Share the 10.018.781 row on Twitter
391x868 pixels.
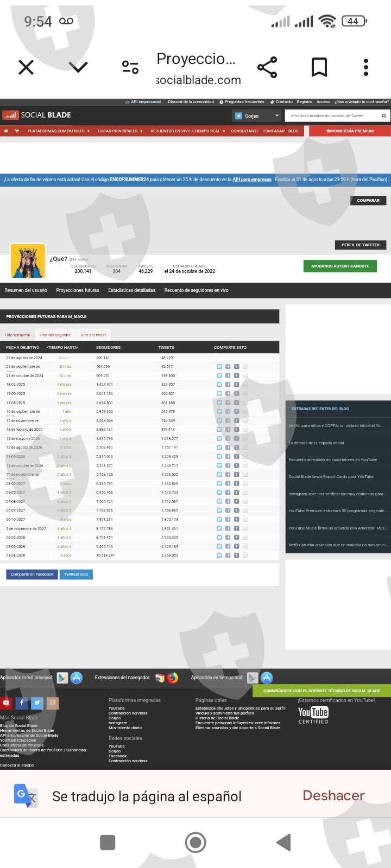pyautogui.click(x=219, y=556)
